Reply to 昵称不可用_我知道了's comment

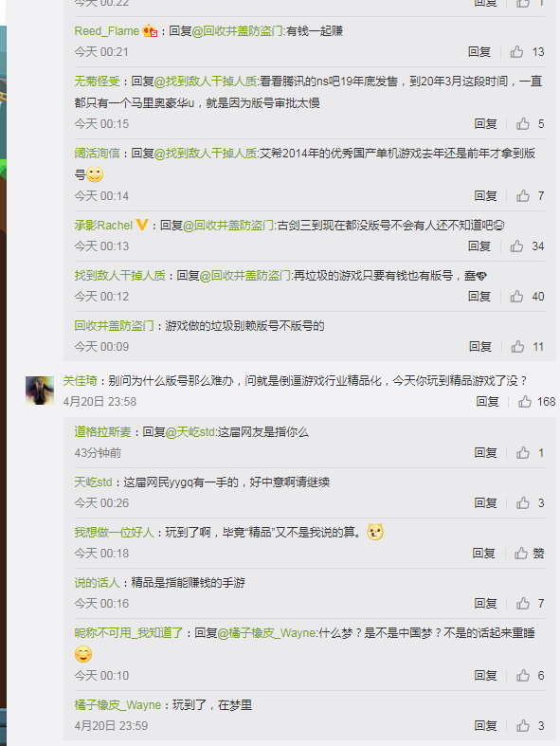[x=485, y=675]
